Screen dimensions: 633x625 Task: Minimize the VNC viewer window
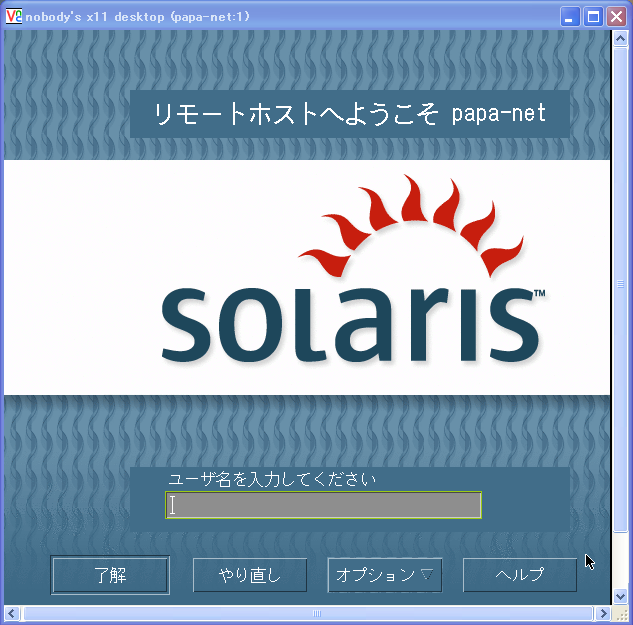point(570,17)
